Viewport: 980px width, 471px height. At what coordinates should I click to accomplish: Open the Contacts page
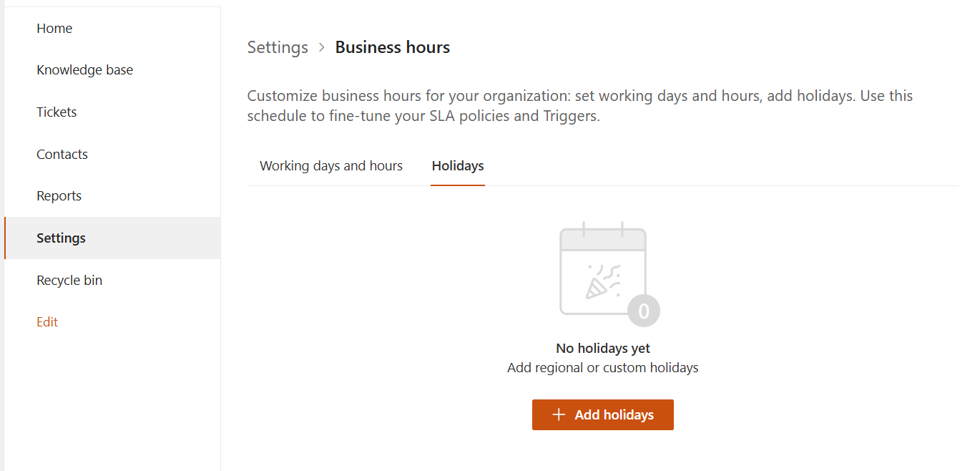[x=62, y=154]
